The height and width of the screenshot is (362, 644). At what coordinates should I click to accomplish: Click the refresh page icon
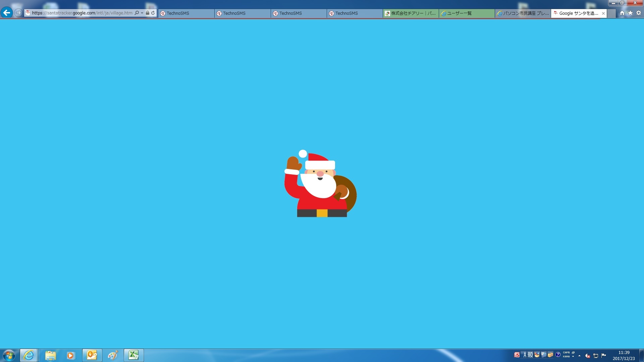153,13
